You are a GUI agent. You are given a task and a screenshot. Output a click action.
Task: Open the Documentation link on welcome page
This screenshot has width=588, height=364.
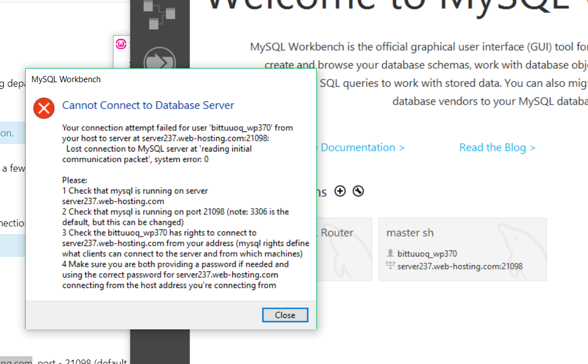pyautogui.click(x=361, y=147)
